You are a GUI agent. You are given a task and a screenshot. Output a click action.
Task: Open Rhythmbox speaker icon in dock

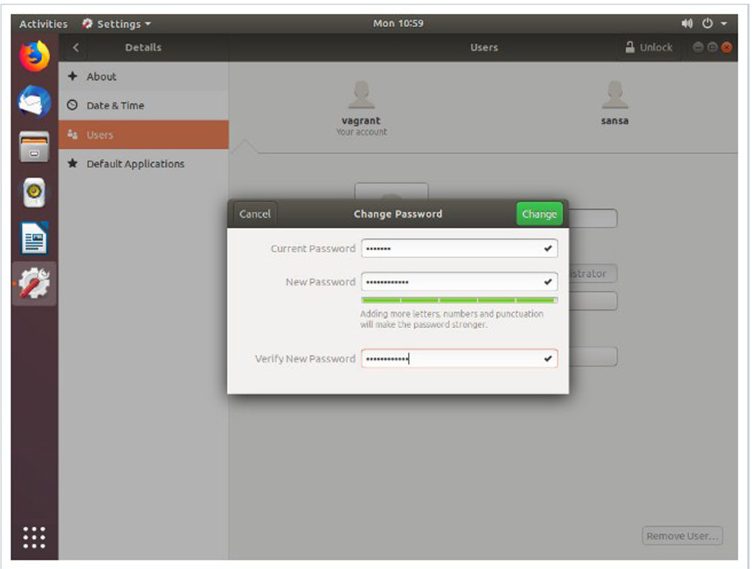pos(34,193)
